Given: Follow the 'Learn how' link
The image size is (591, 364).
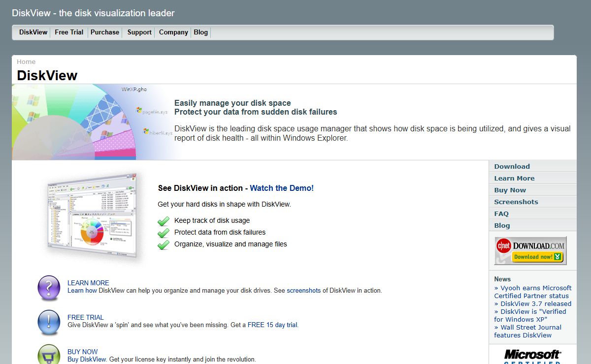Looking at the screenshot, I should 82,290.
